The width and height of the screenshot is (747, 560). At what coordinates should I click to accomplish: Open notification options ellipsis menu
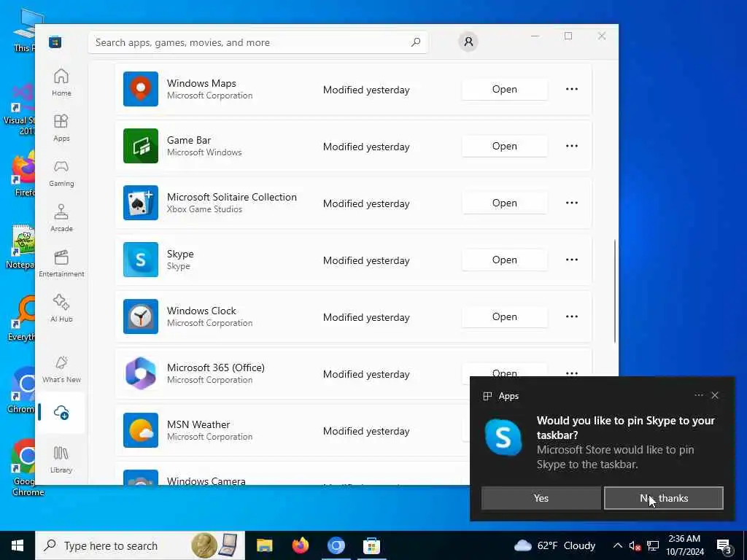(x=698, y=395)
